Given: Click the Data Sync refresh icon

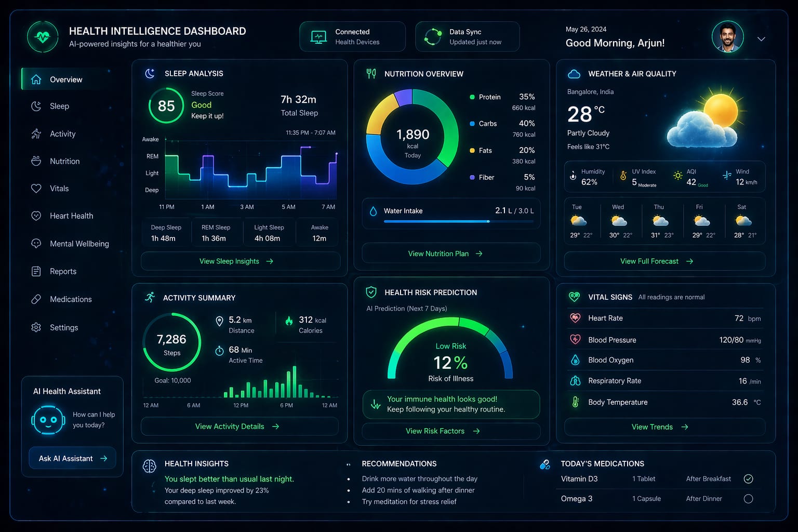Looking at the screenshot, I should (433, 37).
